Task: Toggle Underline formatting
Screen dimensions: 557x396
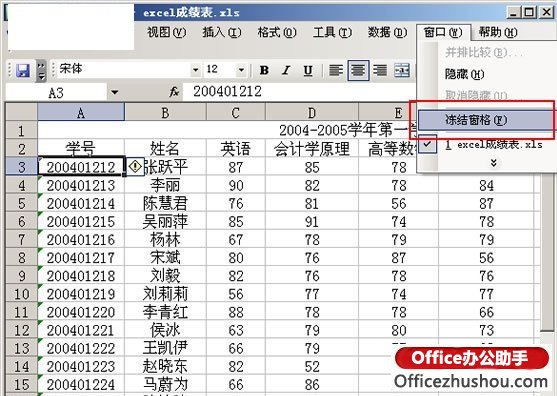Action: pos(308,70)
